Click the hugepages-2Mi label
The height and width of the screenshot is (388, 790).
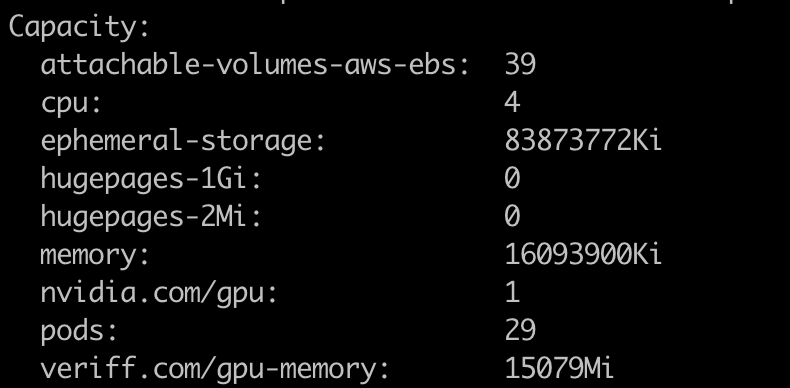point(151,218)
